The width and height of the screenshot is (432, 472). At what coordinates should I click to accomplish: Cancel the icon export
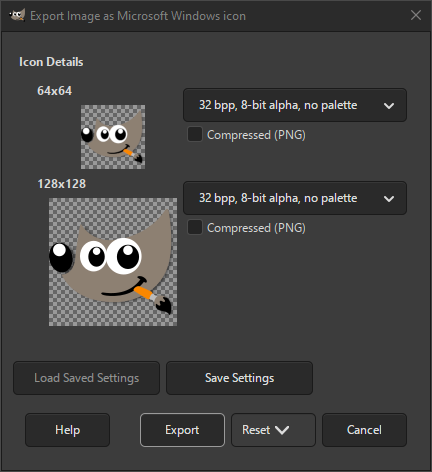coord(364,430)
